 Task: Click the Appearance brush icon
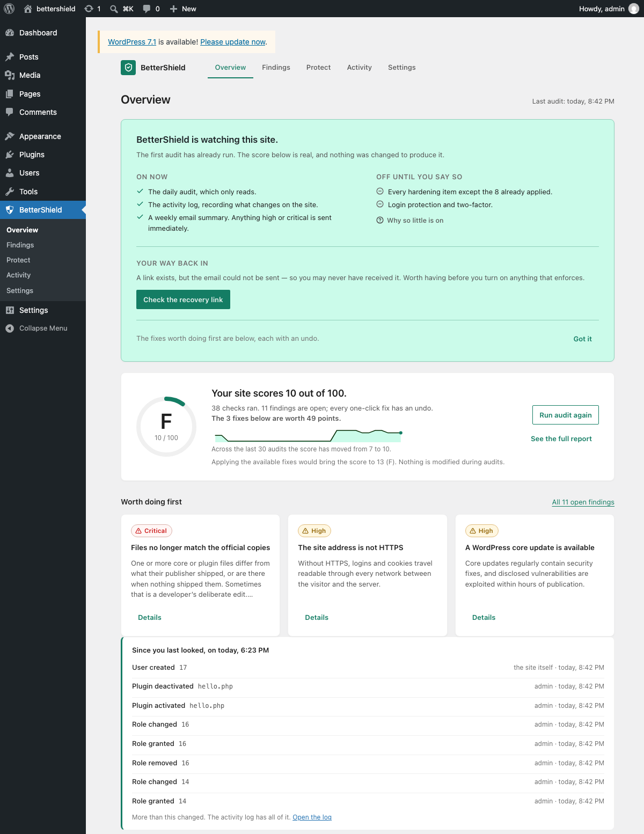point(10,136)
